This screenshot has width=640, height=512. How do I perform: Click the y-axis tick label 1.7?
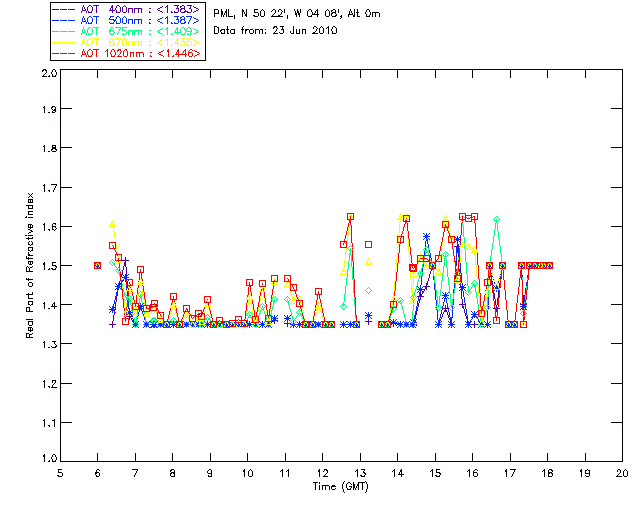tap(49, 188)
